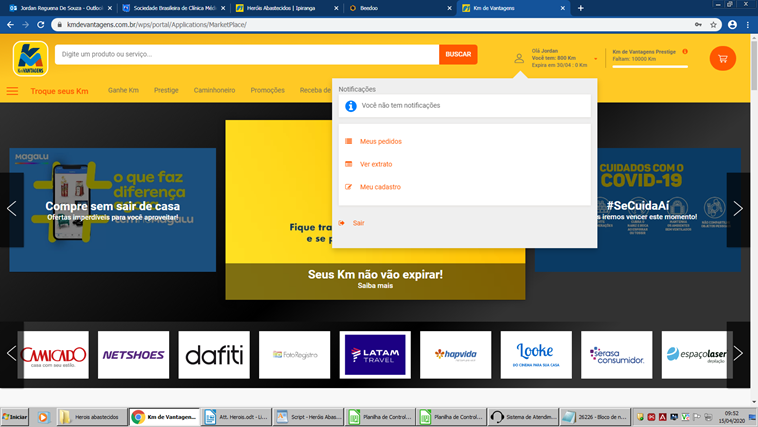Open Chrome three-dot menu
The image size is (758, 427).
[x=748, y=25]
